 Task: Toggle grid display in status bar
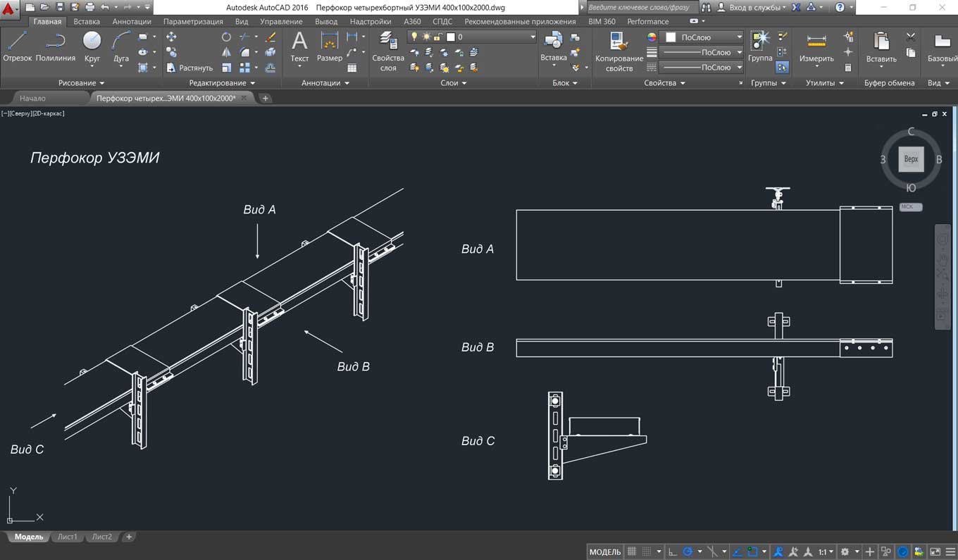632,552
